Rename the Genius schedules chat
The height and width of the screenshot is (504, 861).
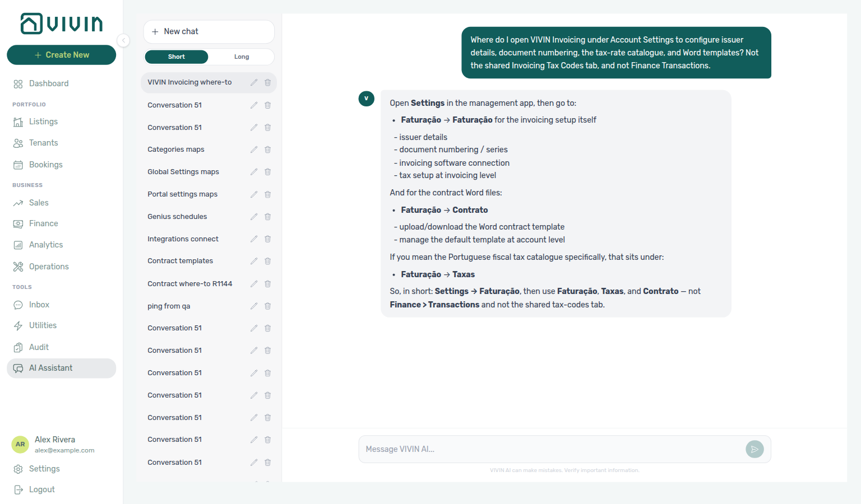tap(254, 217)
